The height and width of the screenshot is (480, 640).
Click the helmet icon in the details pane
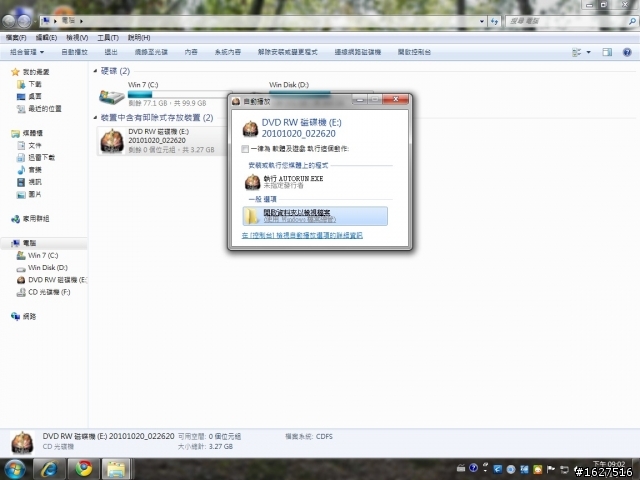pos(22,442)
